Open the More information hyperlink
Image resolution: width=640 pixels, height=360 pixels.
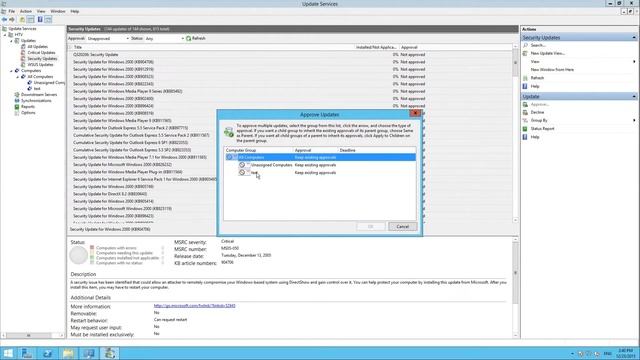click(194, 306)
